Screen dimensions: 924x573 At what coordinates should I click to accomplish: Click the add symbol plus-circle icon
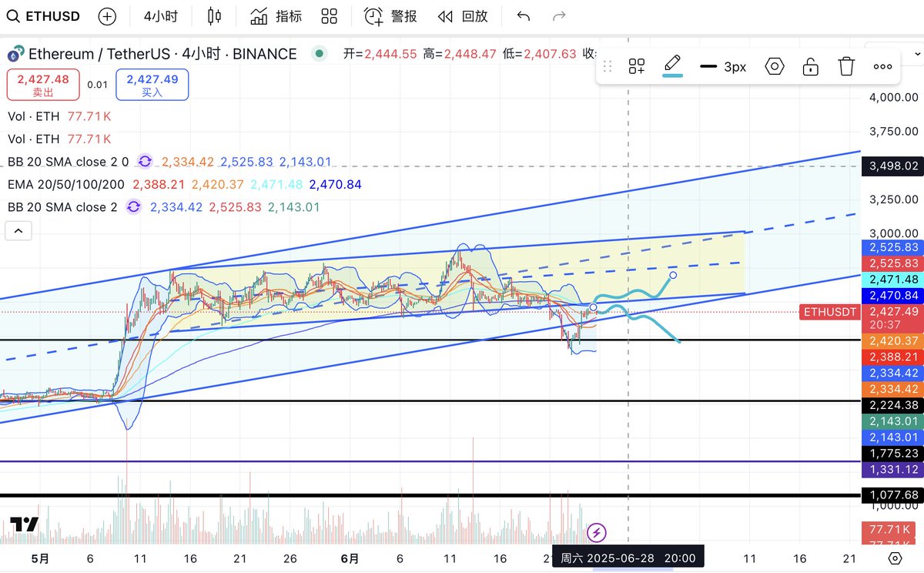coord(108,16)
